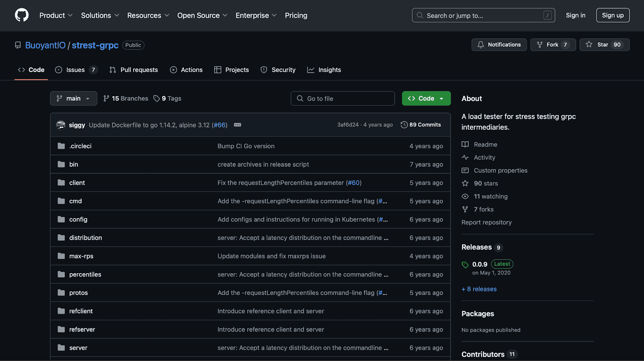
Task: Click the Contributors heading link
Action: click(483, 354)
